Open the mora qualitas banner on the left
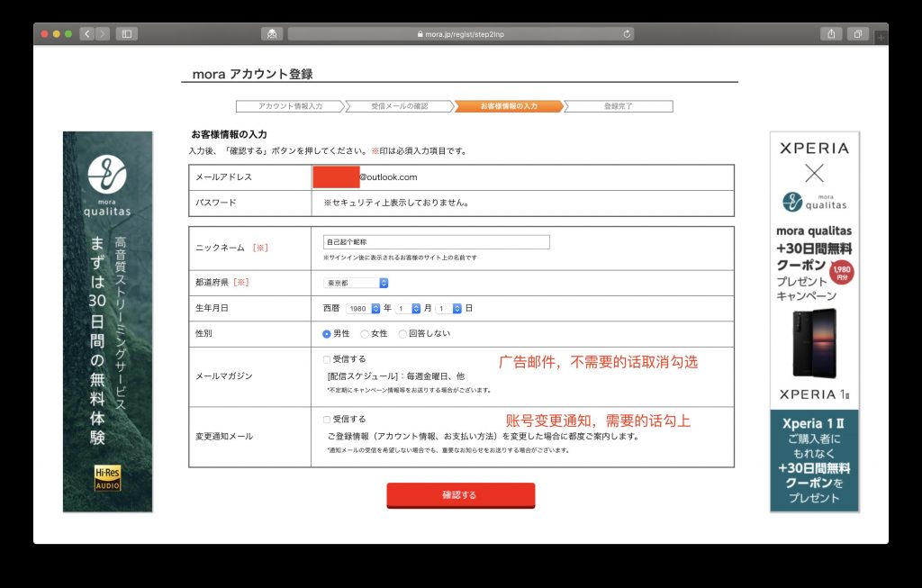 point(108,321)
